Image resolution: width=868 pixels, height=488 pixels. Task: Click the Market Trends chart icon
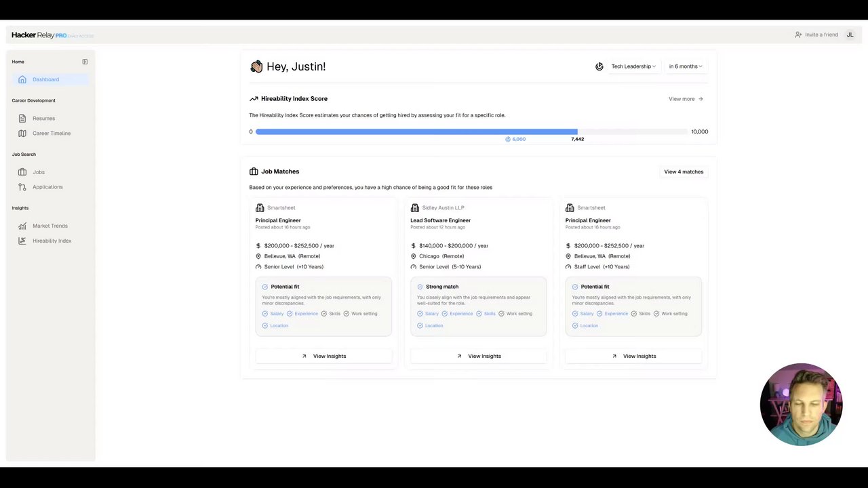22,226
